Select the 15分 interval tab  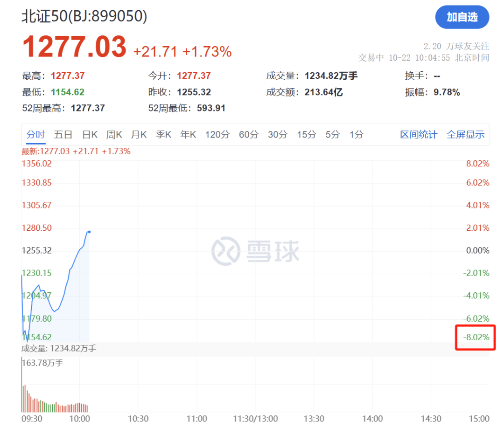tap(307, 135)
